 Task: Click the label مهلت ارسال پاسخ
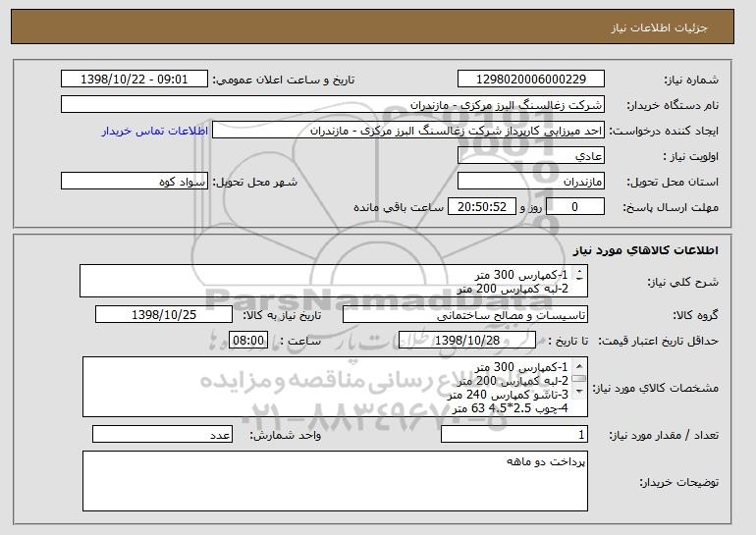pos(672,207)
